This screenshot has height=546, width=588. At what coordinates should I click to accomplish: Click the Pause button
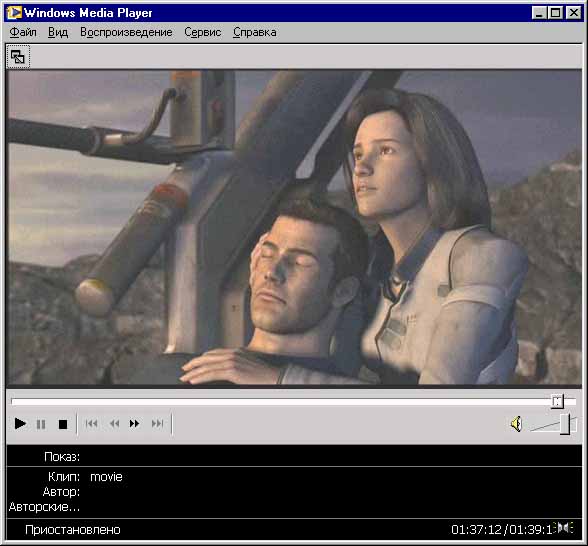41,424
